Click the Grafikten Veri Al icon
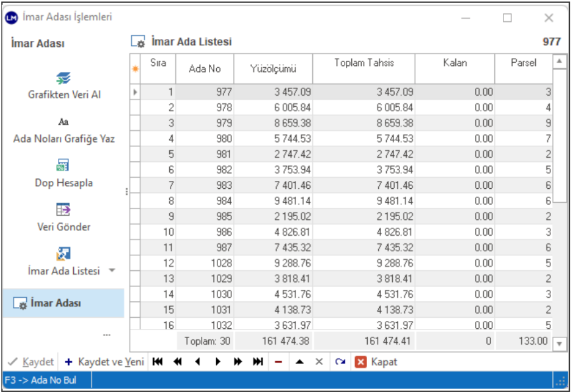 click(63, 78)
